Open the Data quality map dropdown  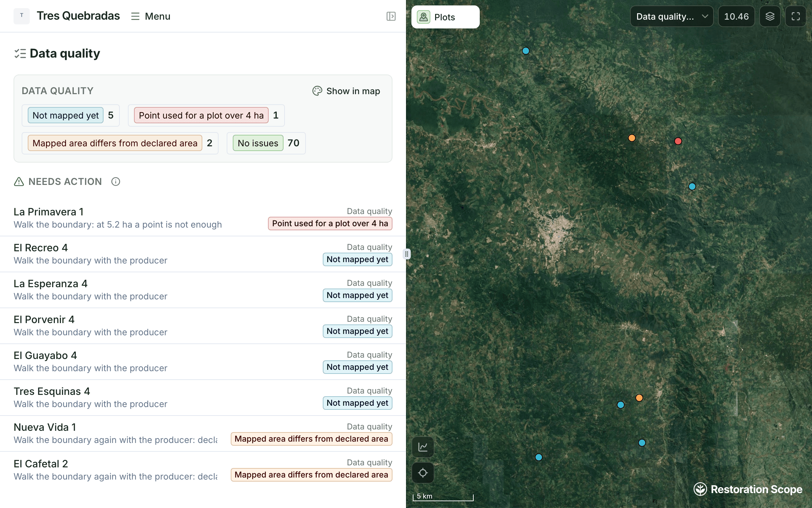[672, 16]
